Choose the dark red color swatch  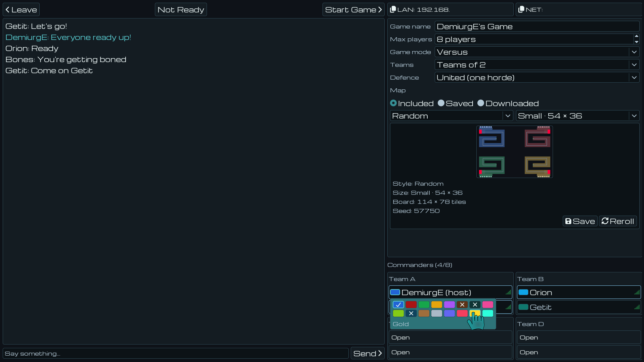click(x=411, y=305)
